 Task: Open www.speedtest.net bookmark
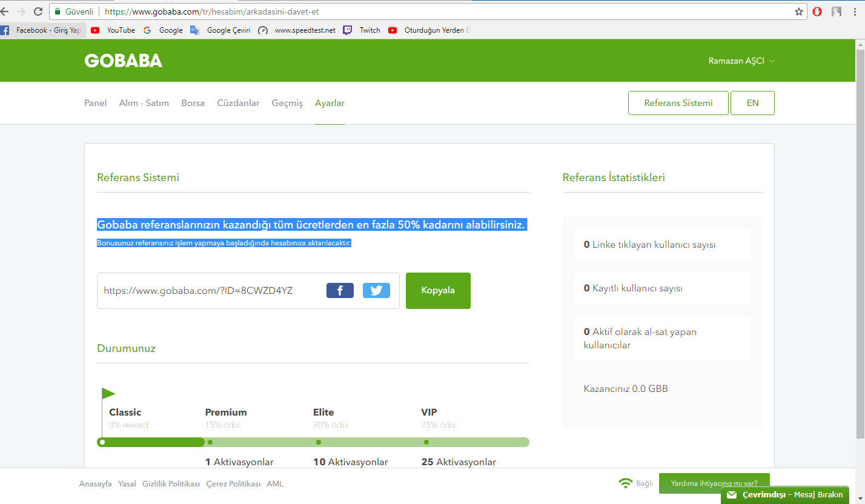point(297,30)
